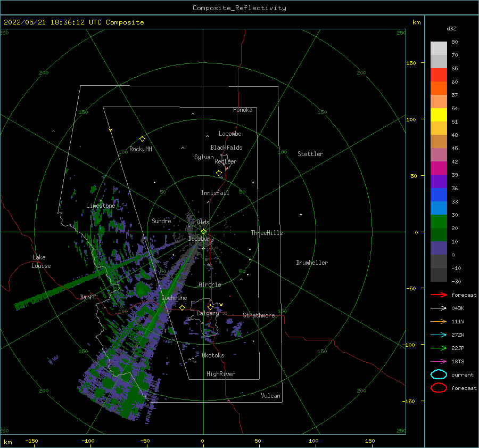Click the yellow diamond marker beside RockyMH
This screenshot has width=479, height=448.
tap(142, 139)
